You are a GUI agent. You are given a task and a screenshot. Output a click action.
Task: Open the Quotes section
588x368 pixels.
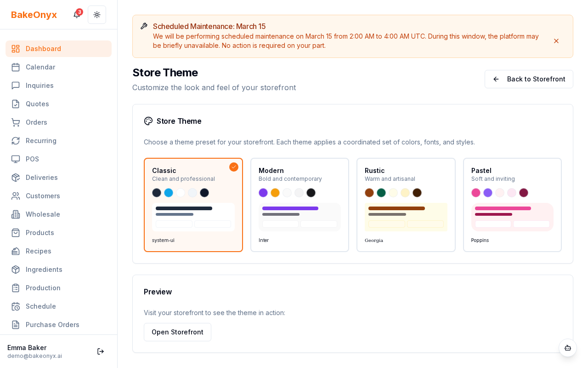tap(37, 104)
